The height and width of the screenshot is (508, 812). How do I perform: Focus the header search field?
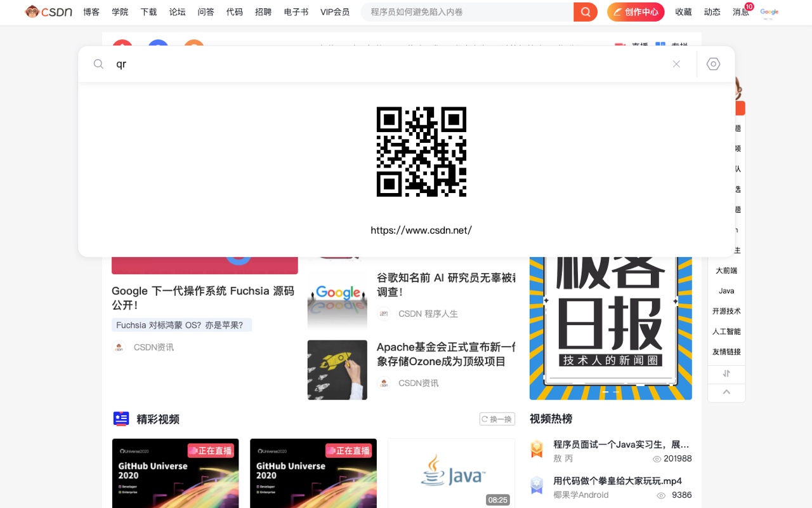[x=467, y=12]
